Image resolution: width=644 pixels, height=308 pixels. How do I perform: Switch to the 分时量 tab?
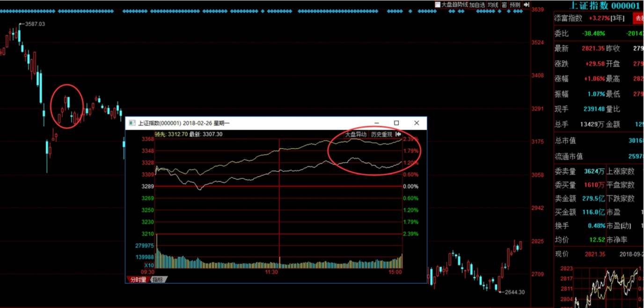coord(138,279)
